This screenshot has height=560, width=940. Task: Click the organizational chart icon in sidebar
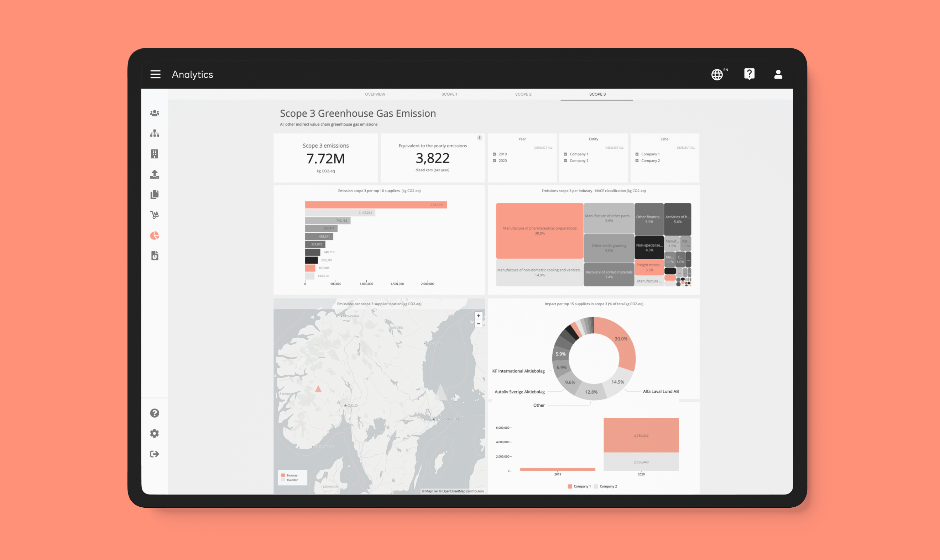pyautogui.click(x=155, y=133)
